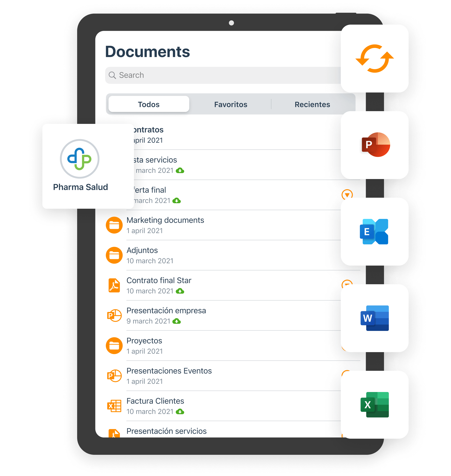Select the Todos tab
The height and width of the screenshot is (476, 451).
coord(149,104)
